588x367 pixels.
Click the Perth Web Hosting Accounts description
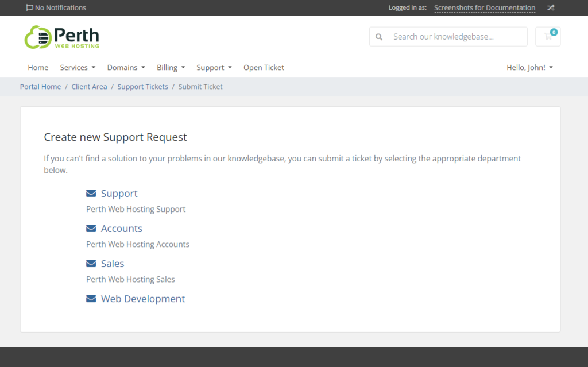click(138, 244)
